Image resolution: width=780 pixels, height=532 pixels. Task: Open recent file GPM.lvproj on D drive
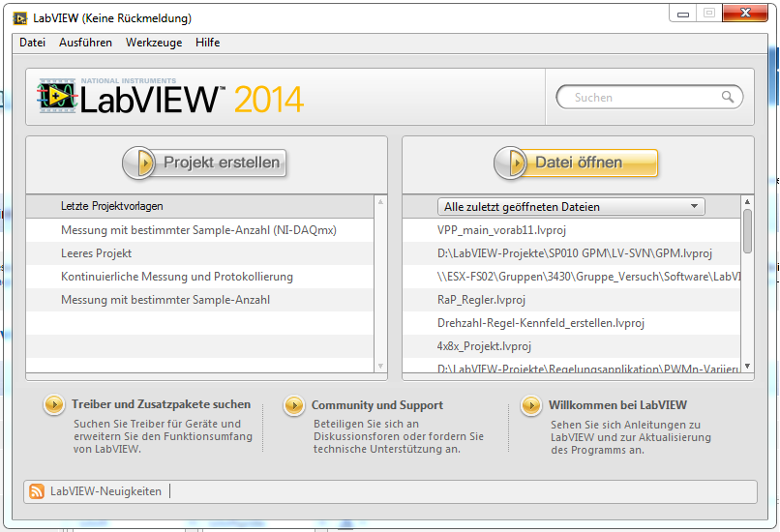click(x=571, y=253)
